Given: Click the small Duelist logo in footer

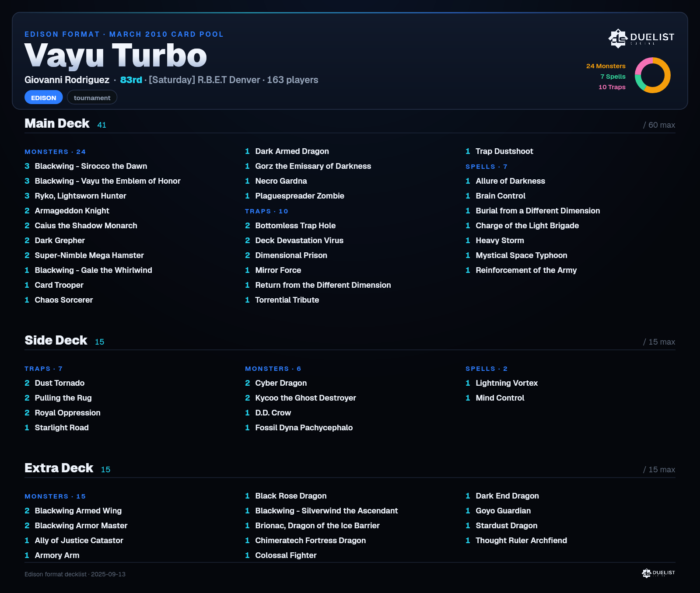Looking at the screenshot, I should pos(658,573).
